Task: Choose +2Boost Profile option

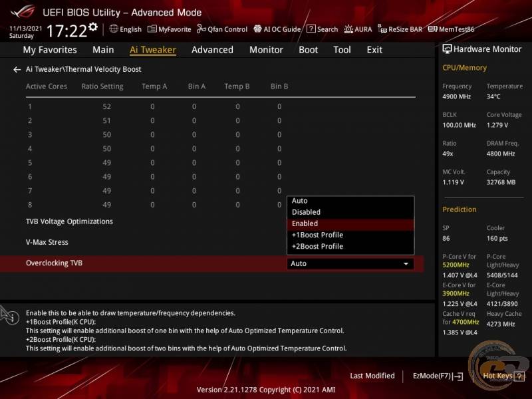Action: point(350,247)
